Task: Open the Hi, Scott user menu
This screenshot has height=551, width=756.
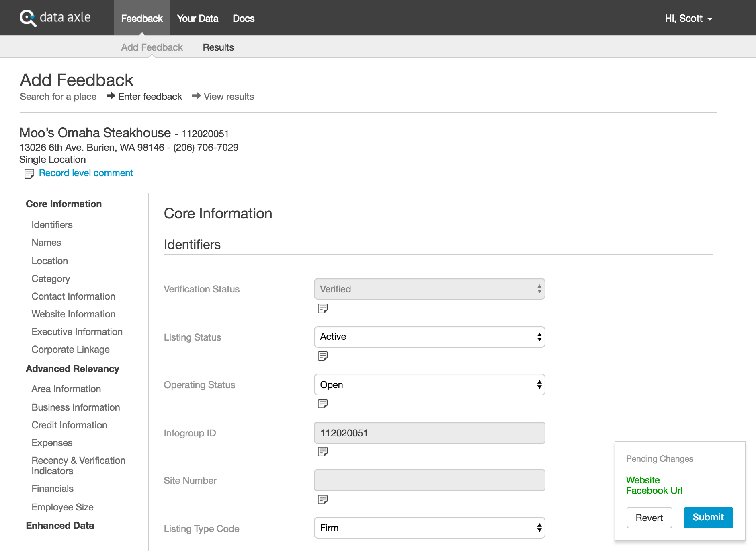Action: click(688, 19)
